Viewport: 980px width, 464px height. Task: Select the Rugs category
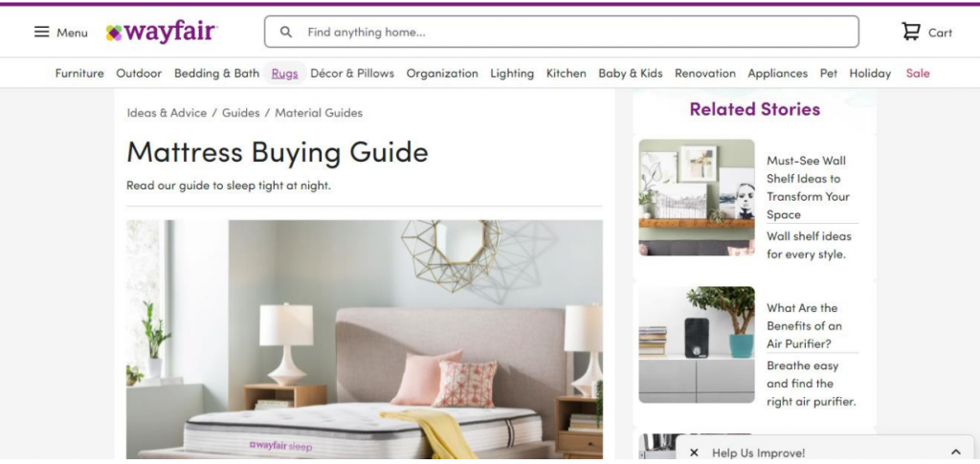pyautogui.click(x=284, y=73)
